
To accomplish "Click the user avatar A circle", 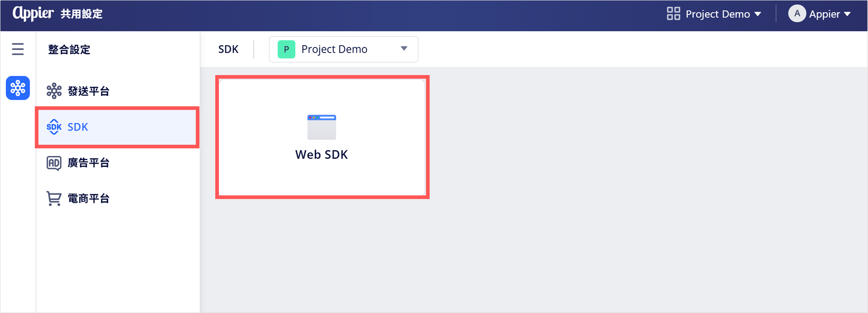I will tap(797, 14).
